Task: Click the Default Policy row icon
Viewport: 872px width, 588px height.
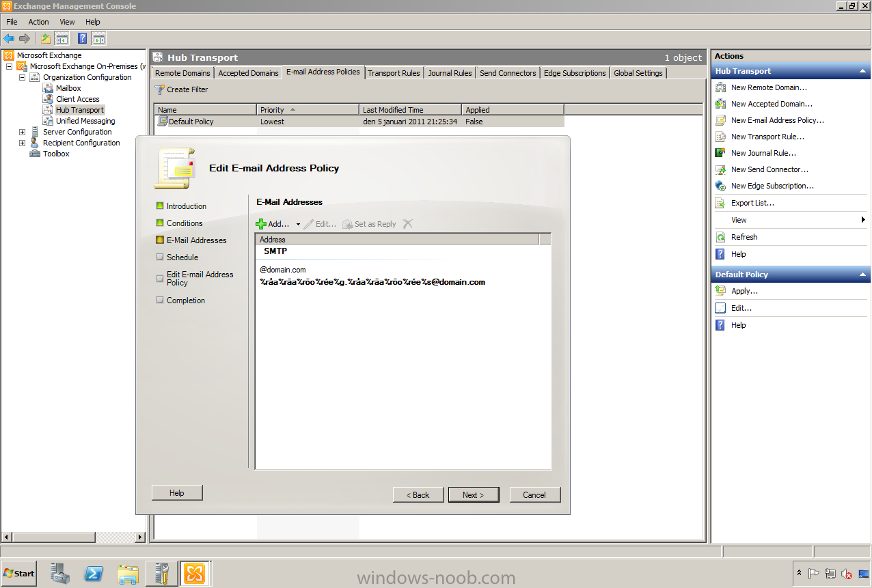Action: pos(163,122)
